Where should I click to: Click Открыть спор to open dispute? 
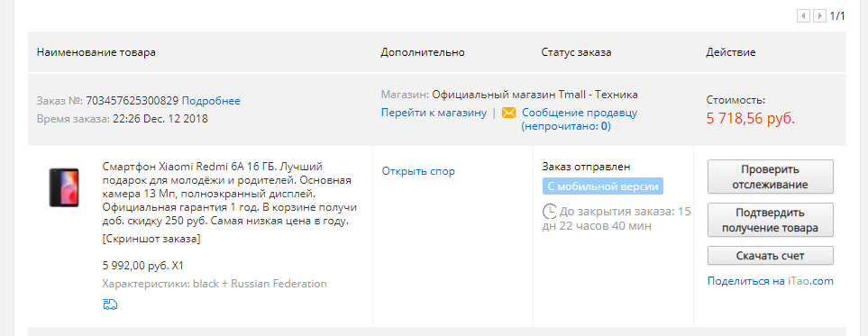coord(418,171)
